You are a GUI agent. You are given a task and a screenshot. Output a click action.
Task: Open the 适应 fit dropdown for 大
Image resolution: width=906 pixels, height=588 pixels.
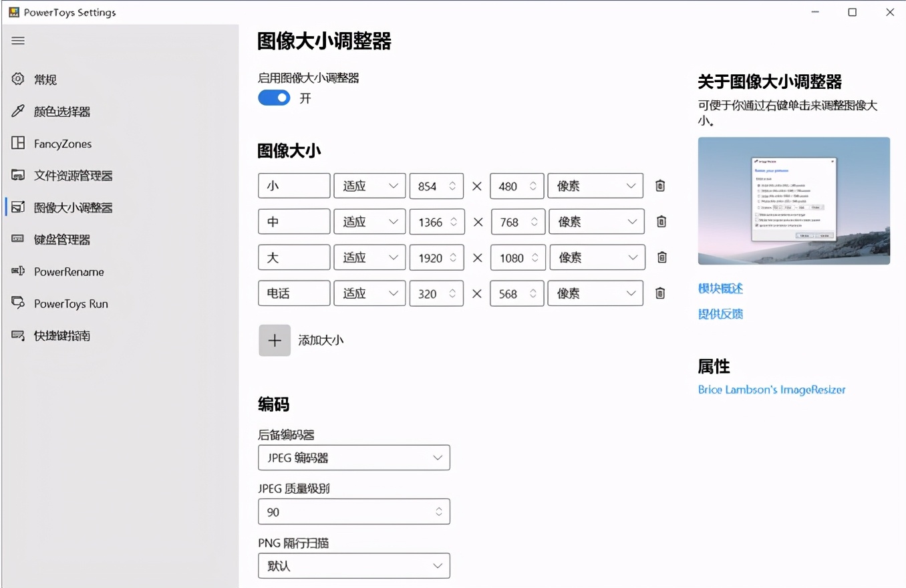click(x=369, y=257)
